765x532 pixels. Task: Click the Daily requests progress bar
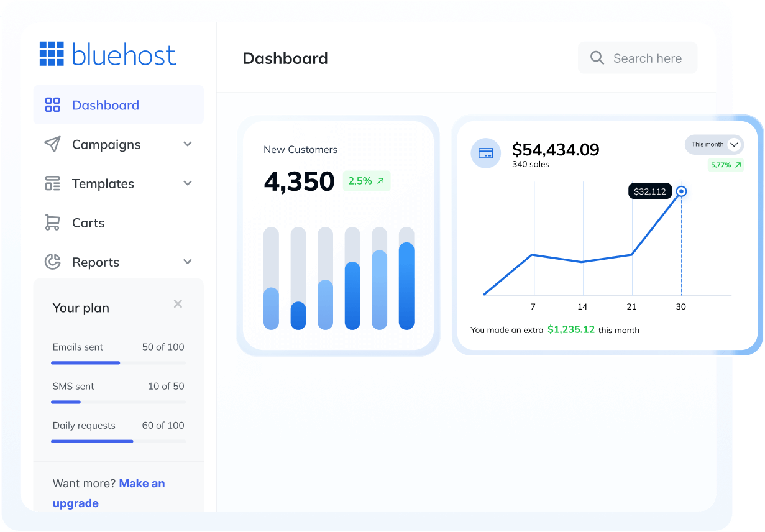pyautogui.click(x=118, y=441)
